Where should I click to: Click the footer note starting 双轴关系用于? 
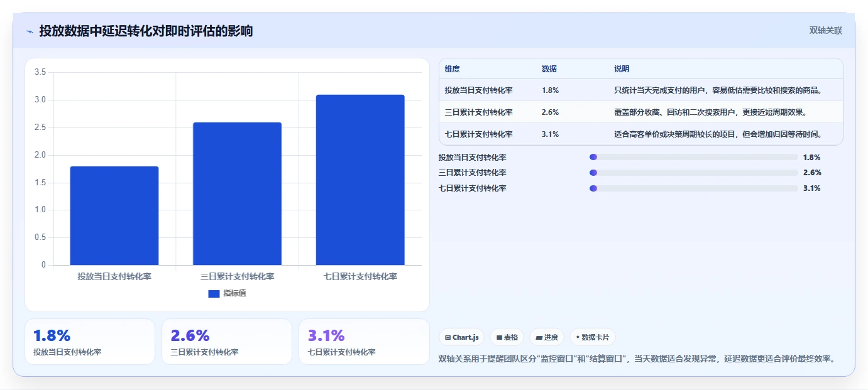(x=637, y=359)
